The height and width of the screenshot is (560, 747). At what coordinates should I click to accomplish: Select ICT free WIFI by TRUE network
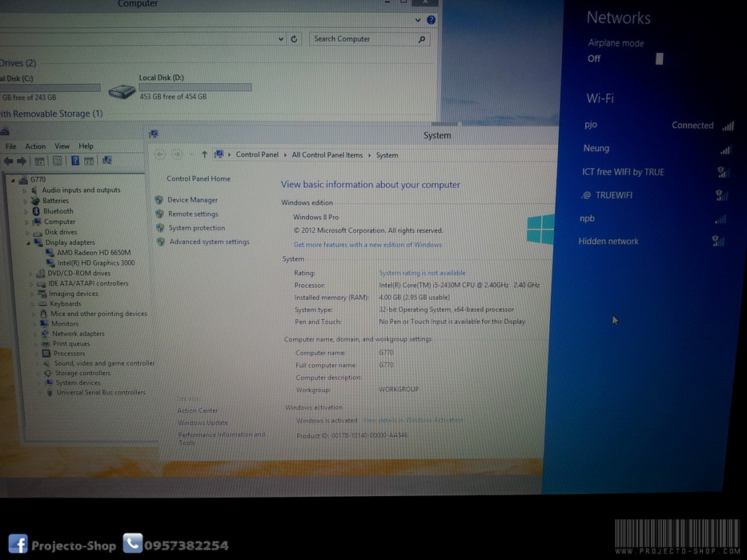coord(655,172)
